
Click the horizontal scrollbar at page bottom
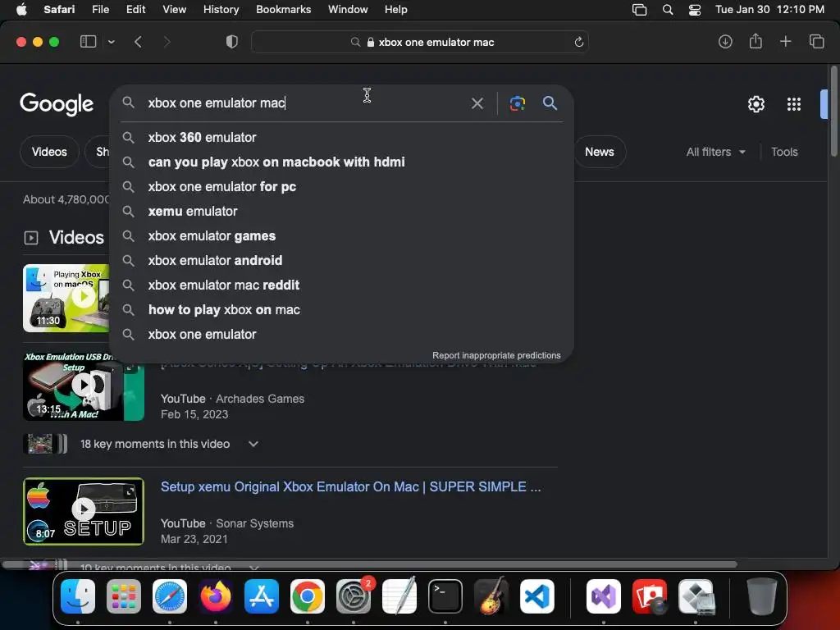tap(370, 564)
